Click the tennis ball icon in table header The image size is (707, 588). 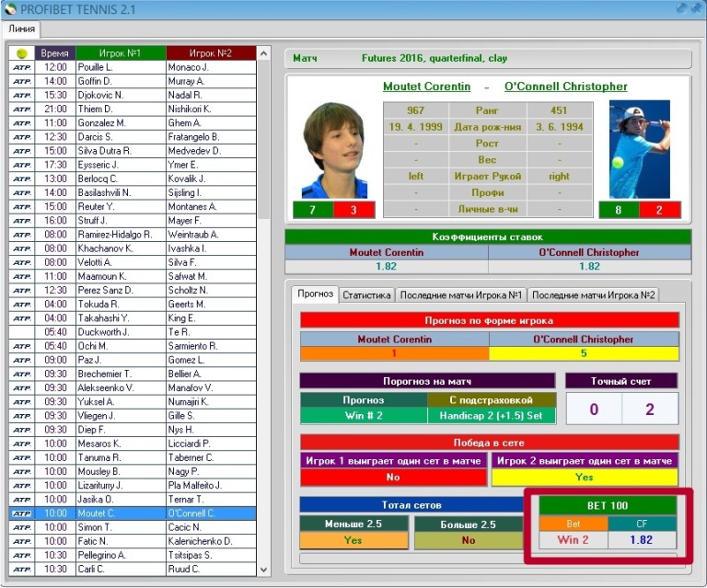point(21,53)
